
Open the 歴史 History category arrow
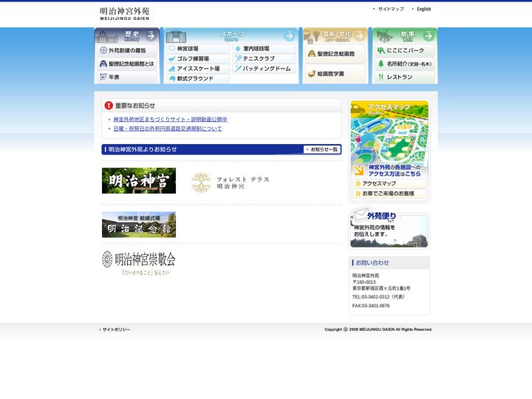151,35
